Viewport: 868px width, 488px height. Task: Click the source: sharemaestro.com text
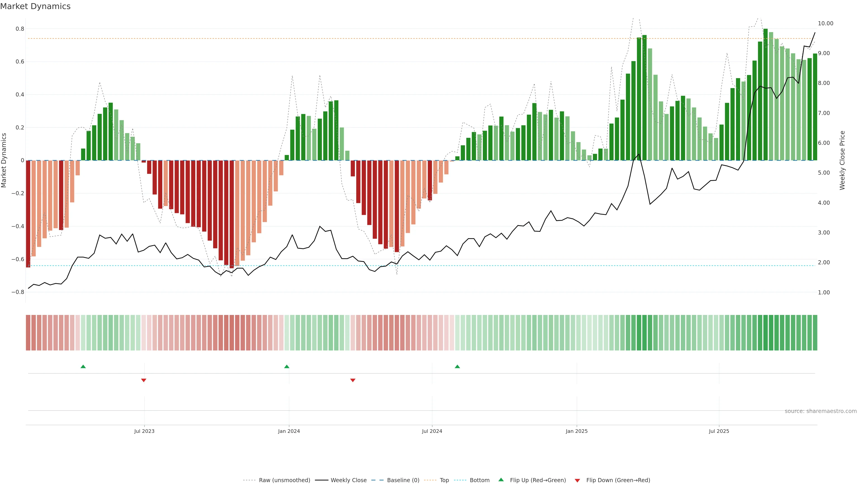[821, 411]
